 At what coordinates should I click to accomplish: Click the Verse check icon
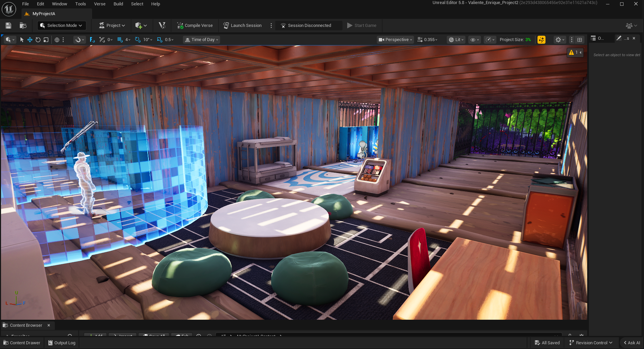pos(162,26)
